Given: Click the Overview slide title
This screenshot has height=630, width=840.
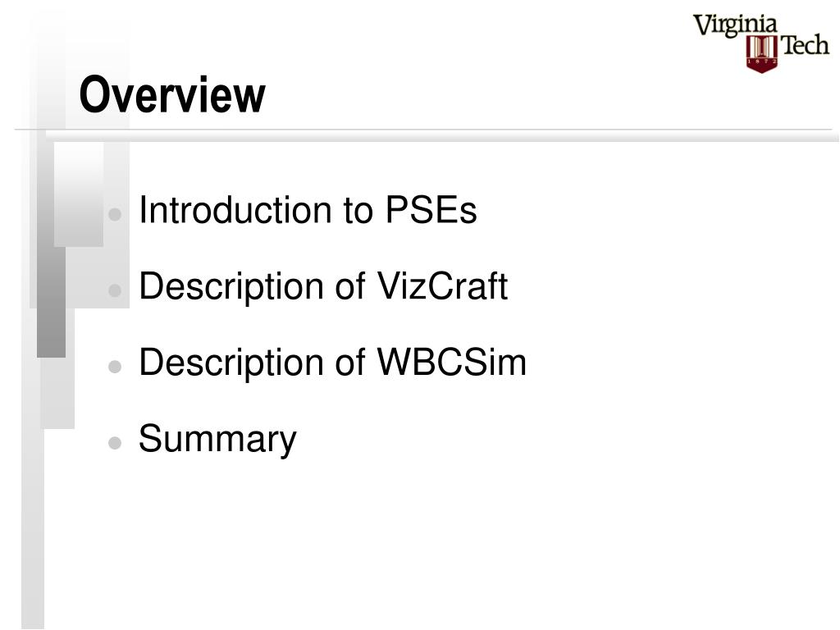Looking at the screenshot, I should (x=172, y=94).
